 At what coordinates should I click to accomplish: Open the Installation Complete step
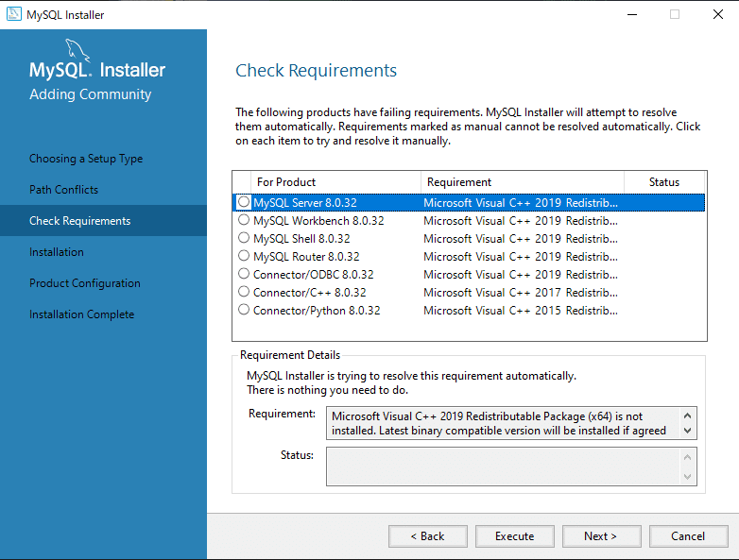click(x=81, y=314)
